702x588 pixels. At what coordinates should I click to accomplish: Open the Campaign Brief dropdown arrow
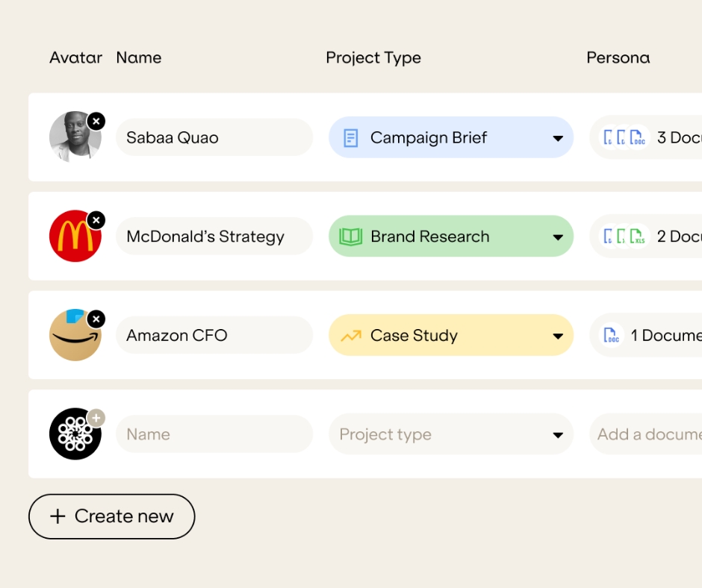(x=557, y=139)
